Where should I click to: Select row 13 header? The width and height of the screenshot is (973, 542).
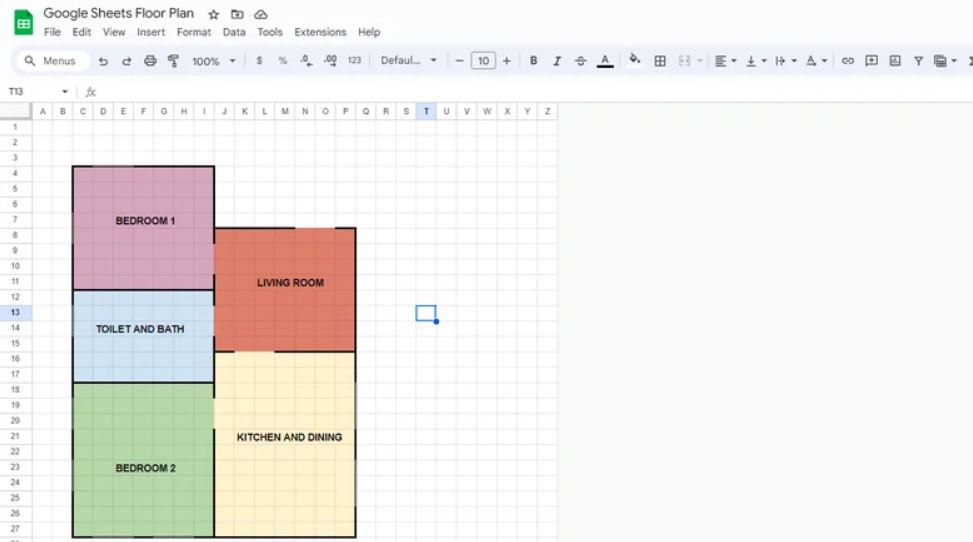point(16,312)
